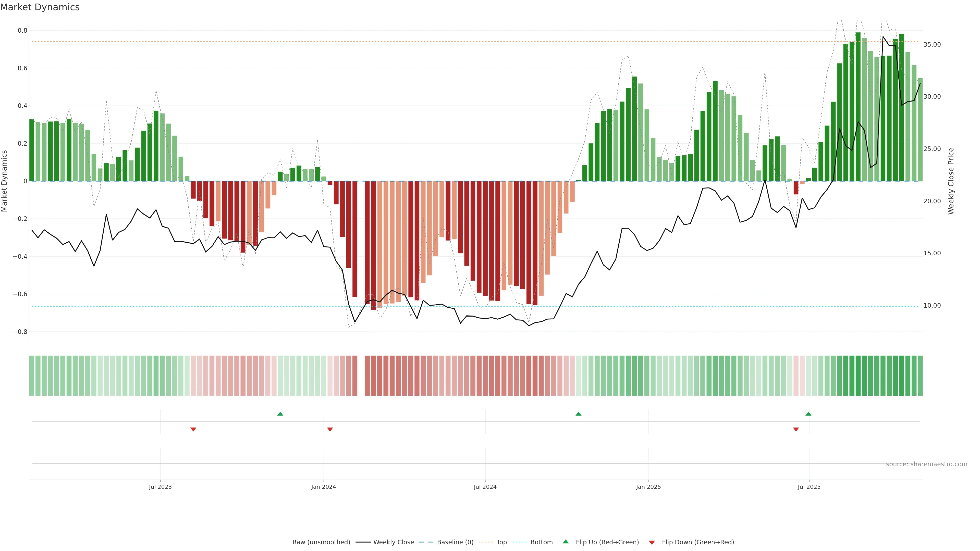Screen dimensions: 980x551
Task: Click the flip-up marker near late 2024
Action: 578,414
